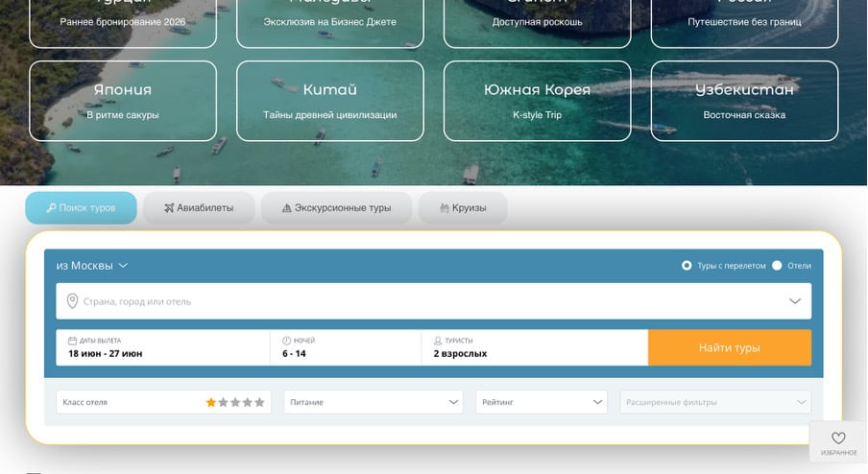Set hotel class to two stars
The width and height of the screenshot is (868, 474).
[x=223, y=402]
